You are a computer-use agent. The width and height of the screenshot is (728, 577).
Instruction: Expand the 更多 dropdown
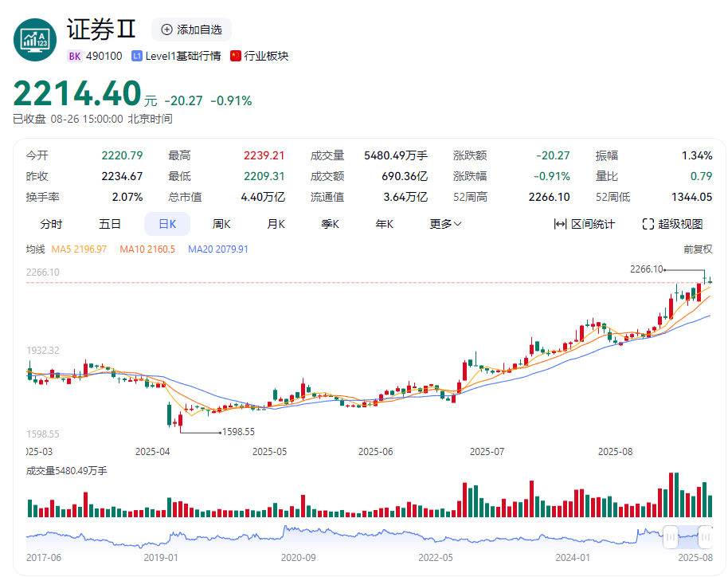[445, 225]
